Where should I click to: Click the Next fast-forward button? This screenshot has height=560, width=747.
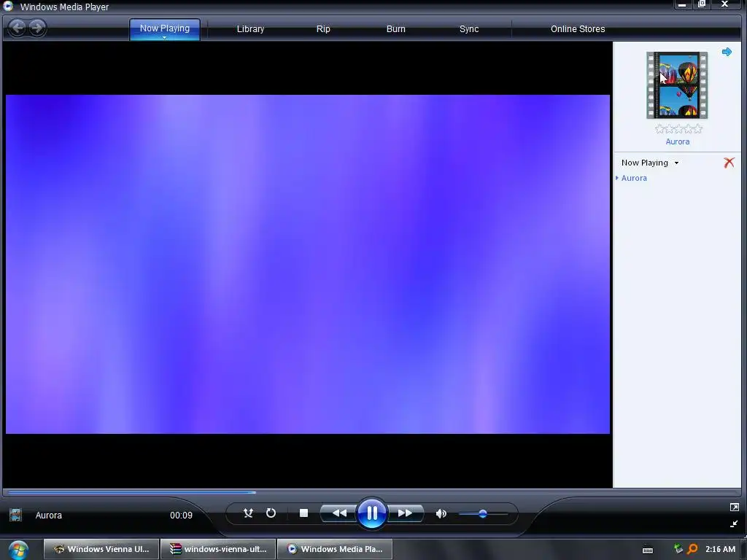[405, 513]
